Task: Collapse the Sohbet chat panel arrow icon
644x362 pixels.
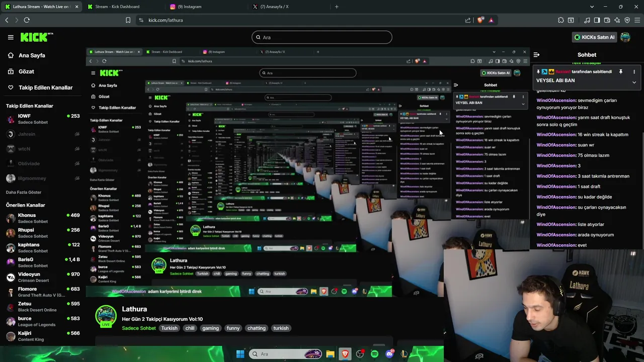Action: tap(536, 55)
